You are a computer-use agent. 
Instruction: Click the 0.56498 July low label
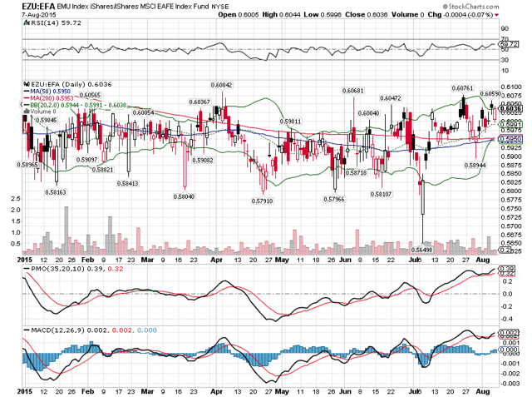[421, 250]
